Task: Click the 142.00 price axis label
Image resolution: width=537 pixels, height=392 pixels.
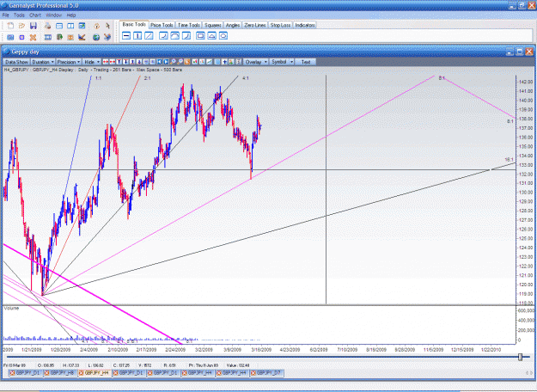Action: point(526,82)
